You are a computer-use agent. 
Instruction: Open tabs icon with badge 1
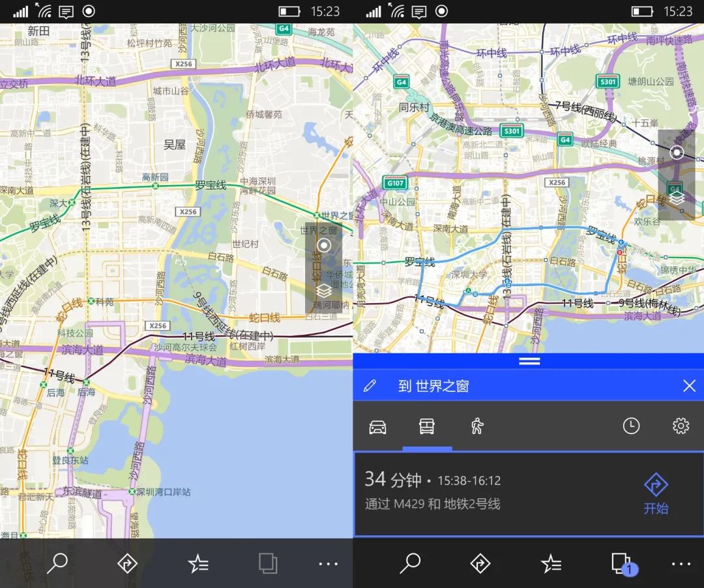(x=624, y=565)
